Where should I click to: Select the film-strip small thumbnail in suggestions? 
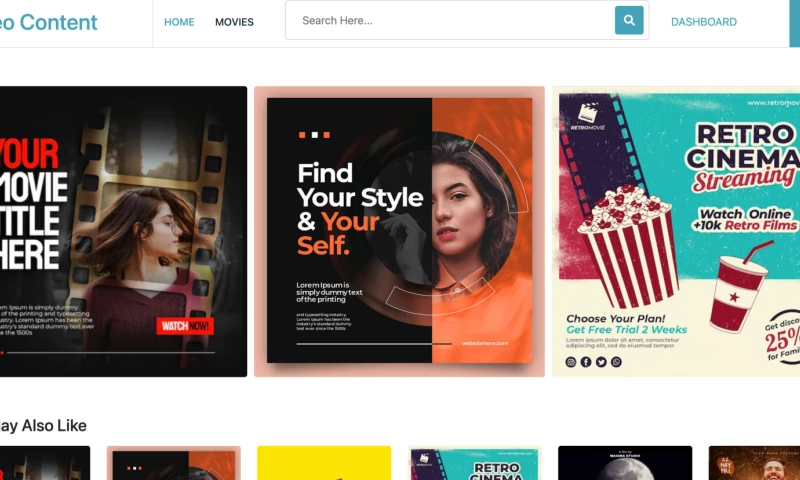pyautogui.click(x=45, y=463)
